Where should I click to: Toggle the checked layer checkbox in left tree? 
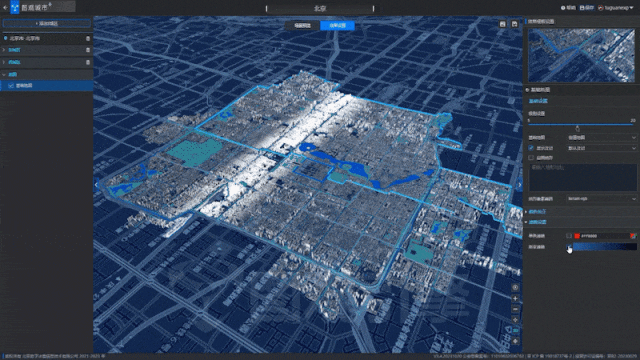[x=11, y=86]
